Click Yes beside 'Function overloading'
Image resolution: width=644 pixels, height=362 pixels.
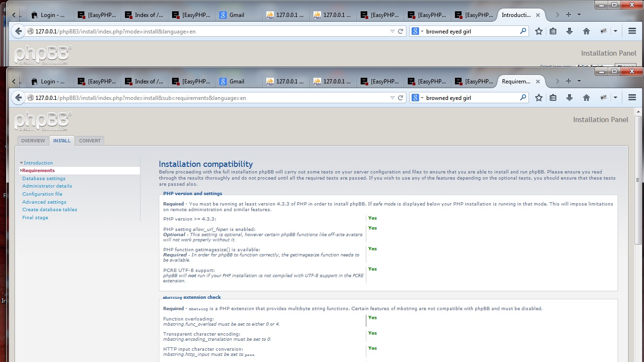point(372,318)
